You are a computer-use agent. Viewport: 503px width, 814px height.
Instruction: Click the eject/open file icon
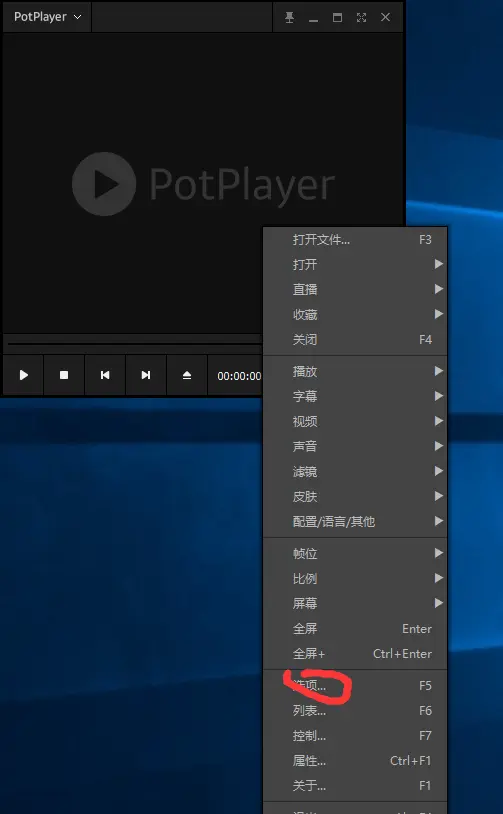(x=187, y=375)
